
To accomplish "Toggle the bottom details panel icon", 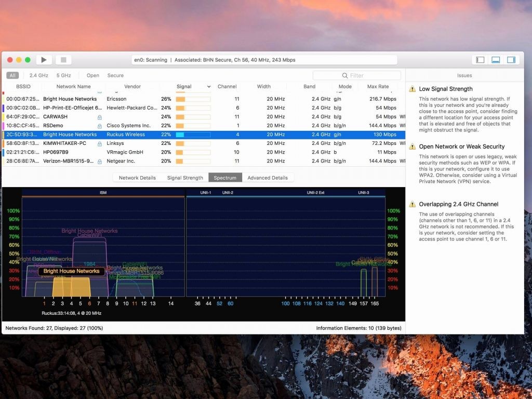I will pyautogui.click(x=496, y=60).
